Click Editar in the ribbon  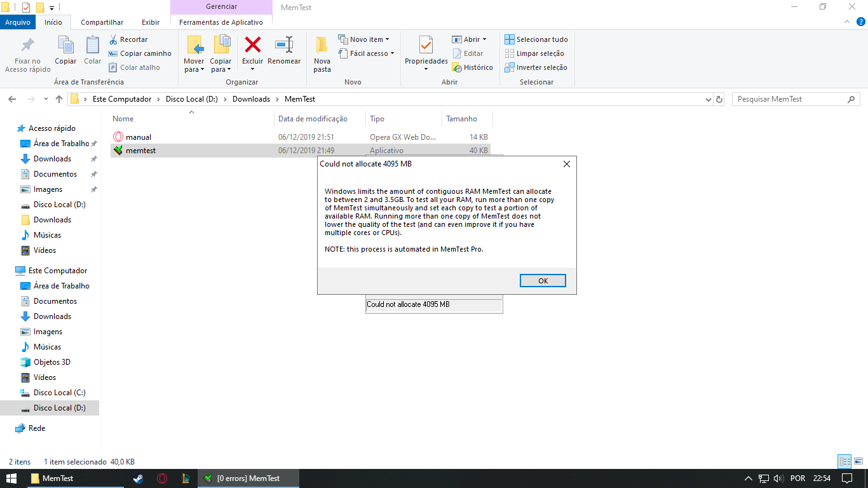point(468,53)
